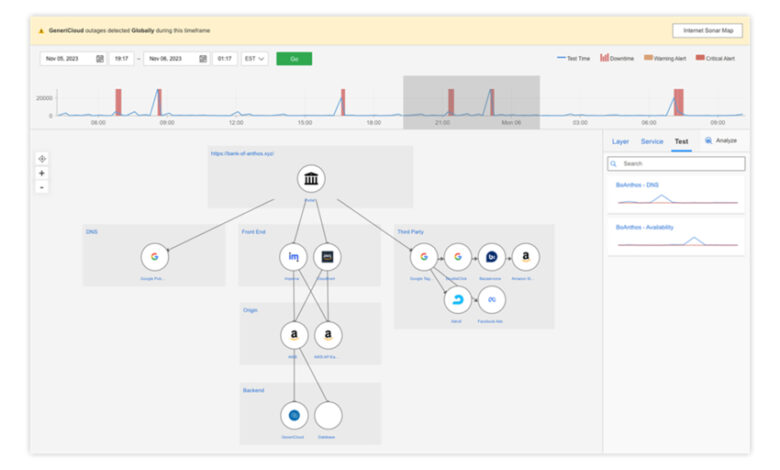
Task: Zoom out using the minus button
Action: [41, 187]
